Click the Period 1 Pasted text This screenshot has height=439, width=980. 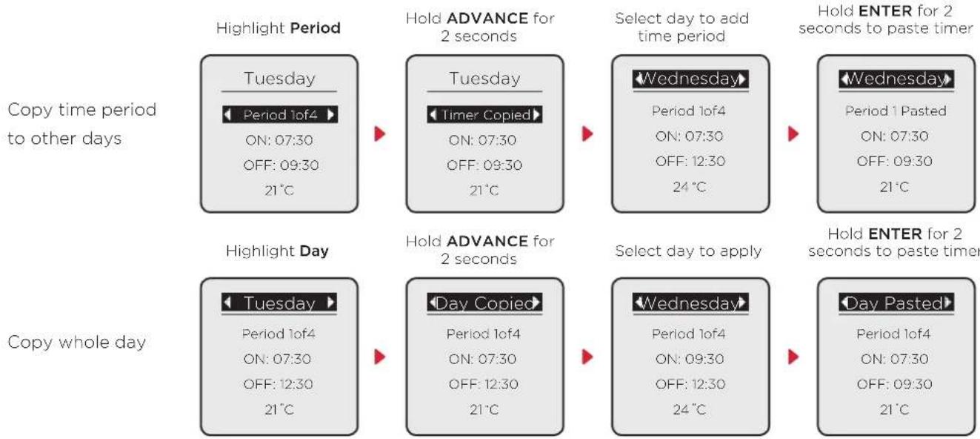point(896,111)
